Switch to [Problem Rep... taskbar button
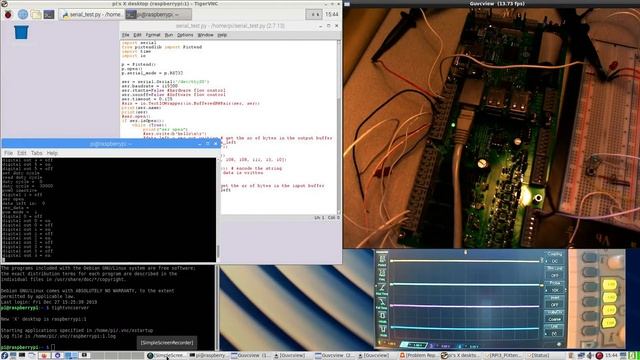 [419, 356]
